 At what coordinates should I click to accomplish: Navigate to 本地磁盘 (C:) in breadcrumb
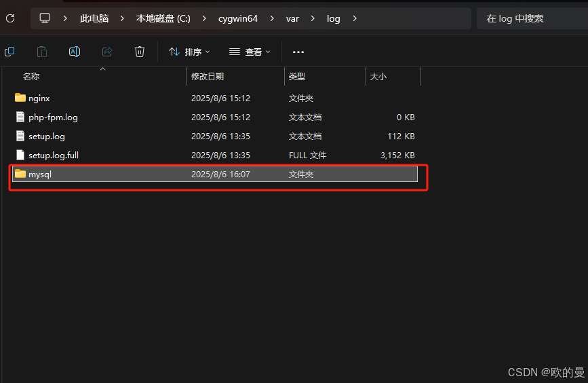[x=163, y=18]
